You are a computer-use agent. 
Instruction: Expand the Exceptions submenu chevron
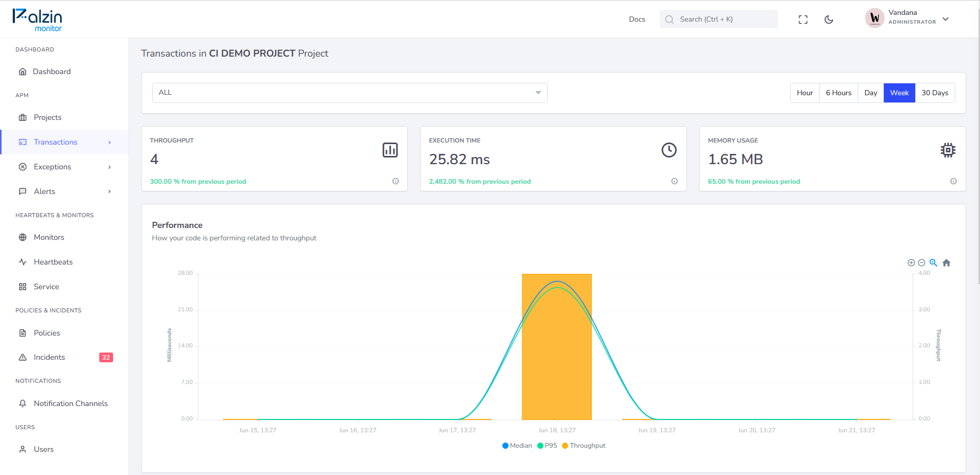click(x=110, y=167)
